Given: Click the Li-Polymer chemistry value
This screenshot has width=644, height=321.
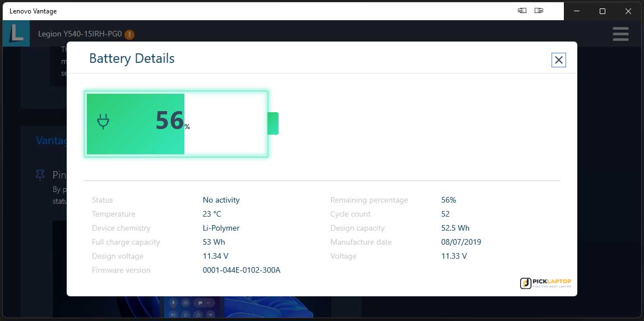Looking at the screenshot, I should coord(221,228).
